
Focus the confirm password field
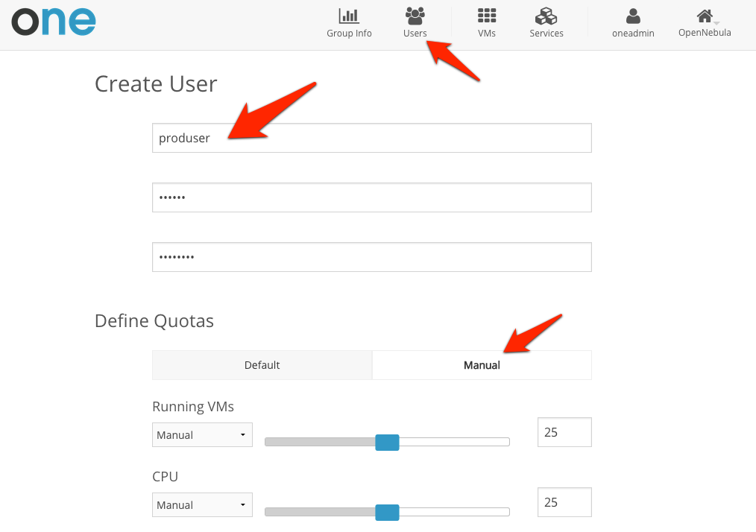click(x=372, y=257)
